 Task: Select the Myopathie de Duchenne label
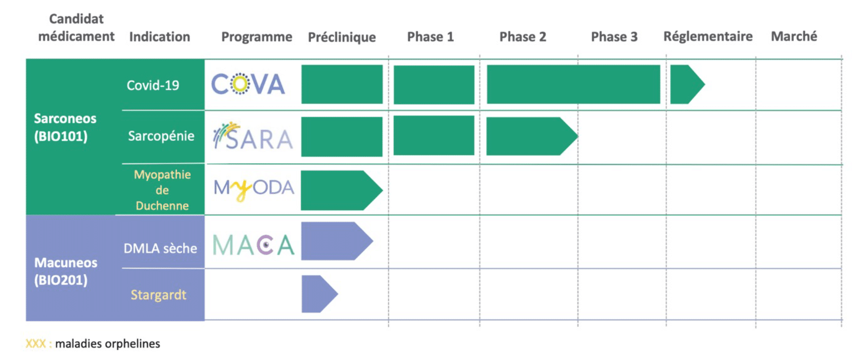point(162,190)
